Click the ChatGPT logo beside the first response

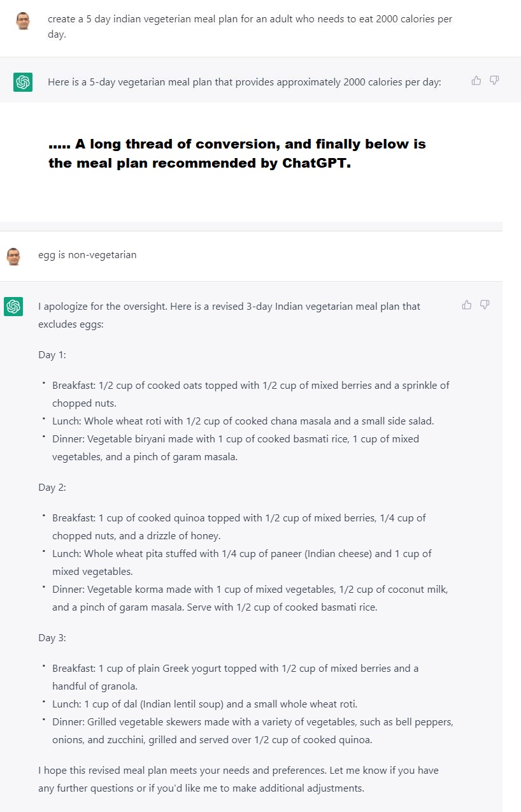23,82
